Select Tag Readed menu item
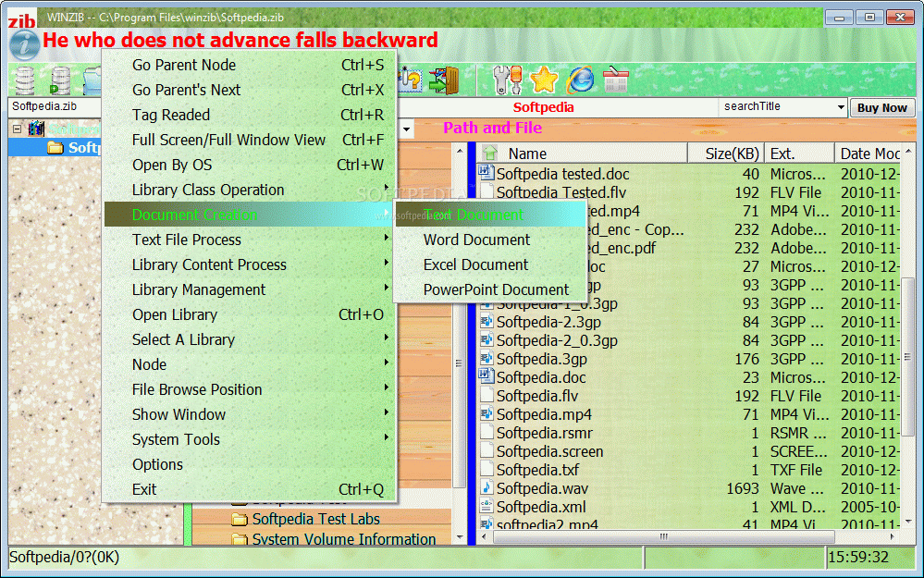Viewport: 924px width, 578px height. tap(250, 115)
